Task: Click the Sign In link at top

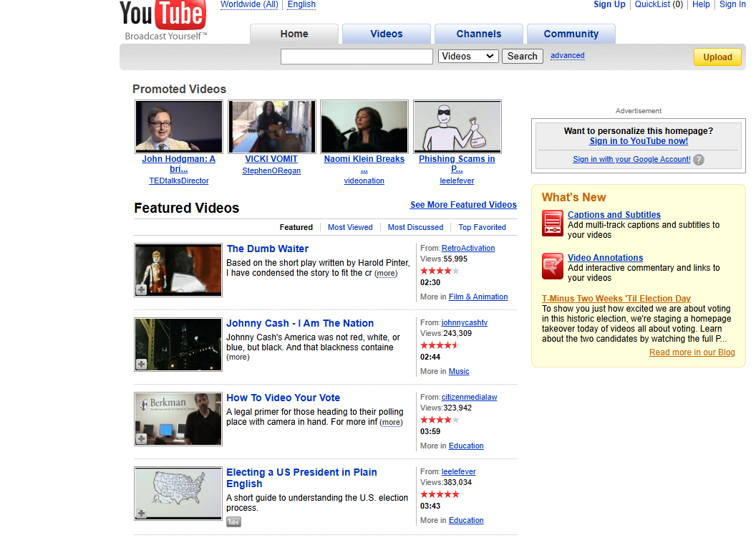Action: coord(732,4)
